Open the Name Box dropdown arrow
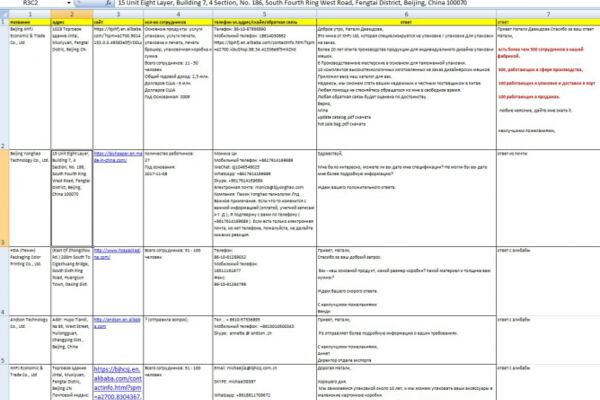This screenshot has height=400, width=600. click(x=69, y=3)
